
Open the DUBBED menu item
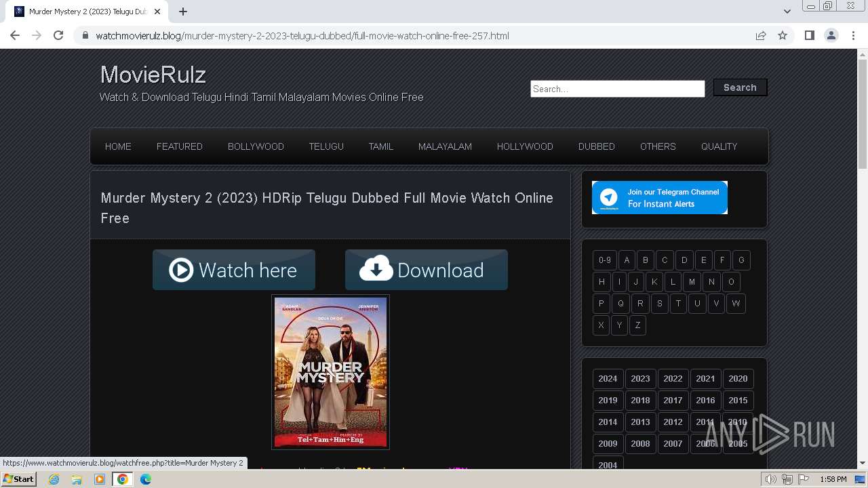click(597, 146)
